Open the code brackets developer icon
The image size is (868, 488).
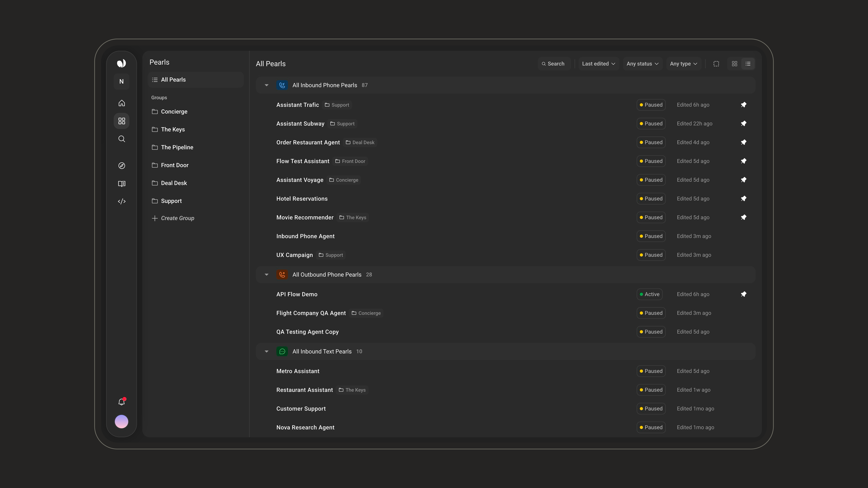[122, 201]
